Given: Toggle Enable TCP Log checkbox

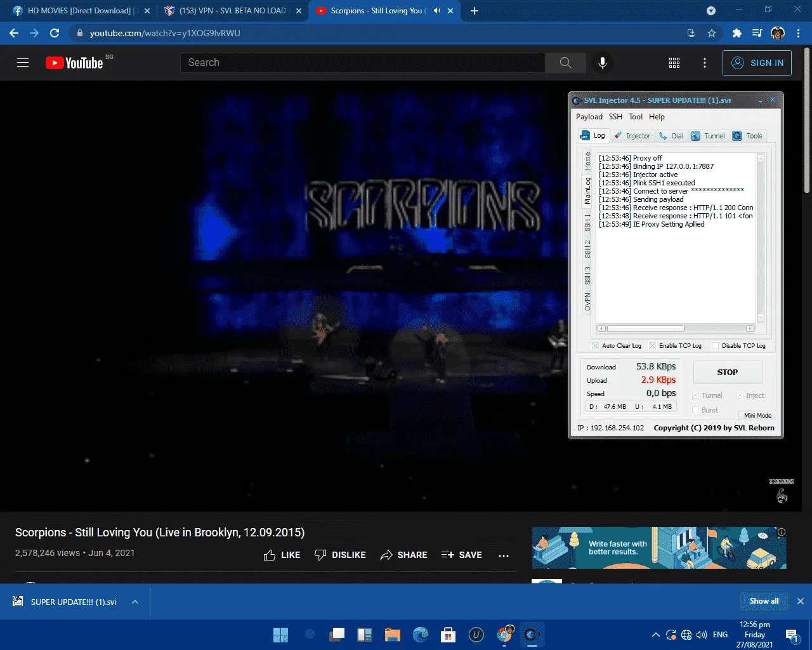Looking at the screenshot, I should coord(652,346).
